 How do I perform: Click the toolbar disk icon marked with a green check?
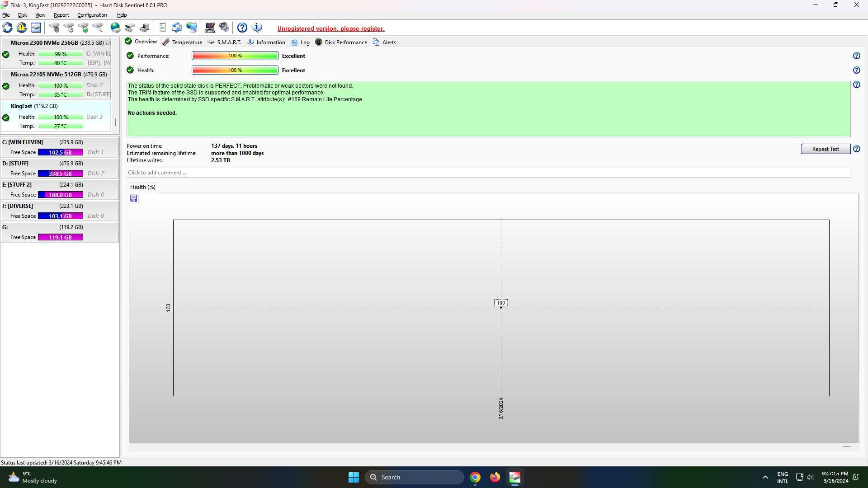pos(83,28)
